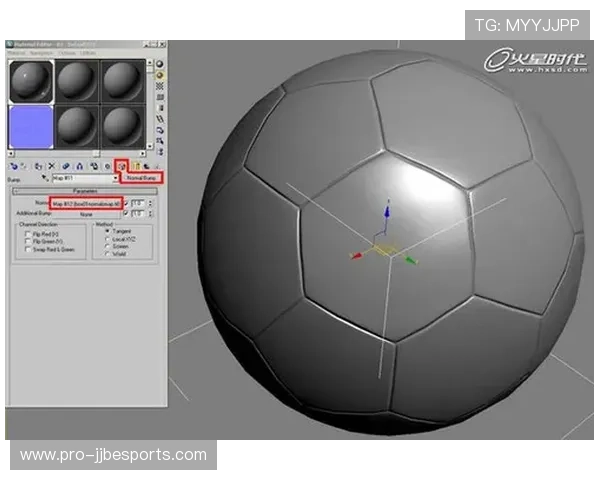Click Go Forward to Sibling icon

click(x=155, y=166)
